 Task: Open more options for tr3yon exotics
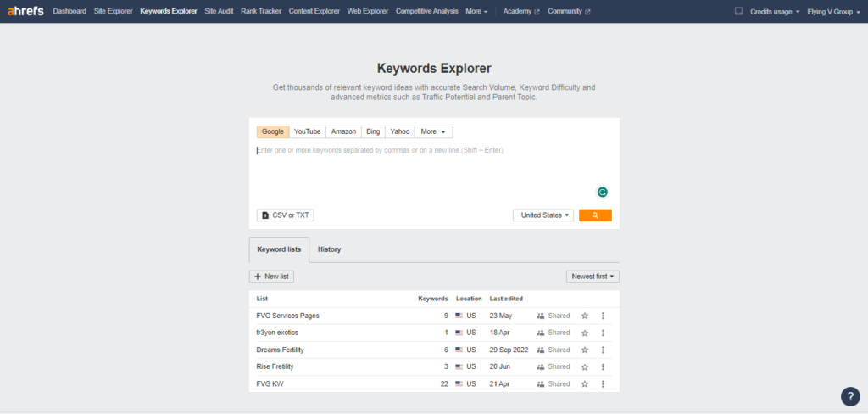[x=603, y=333]
